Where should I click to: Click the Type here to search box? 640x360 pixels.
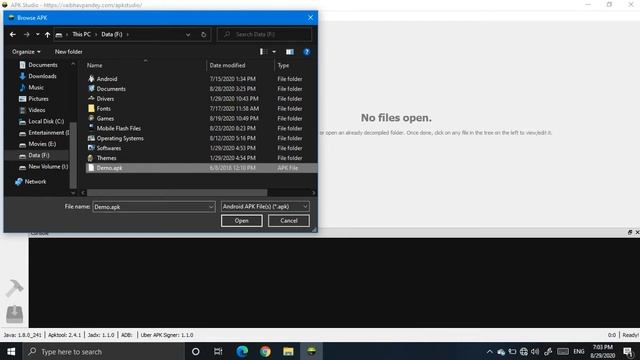pos(104,351)
